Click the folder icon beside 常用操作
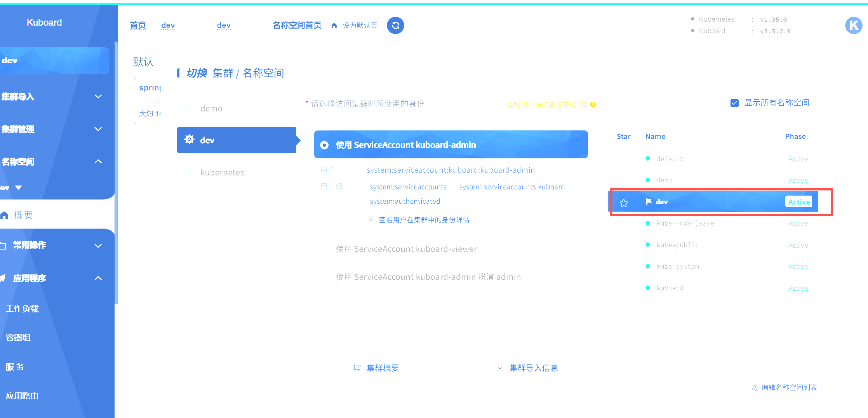 coord(3,245)
